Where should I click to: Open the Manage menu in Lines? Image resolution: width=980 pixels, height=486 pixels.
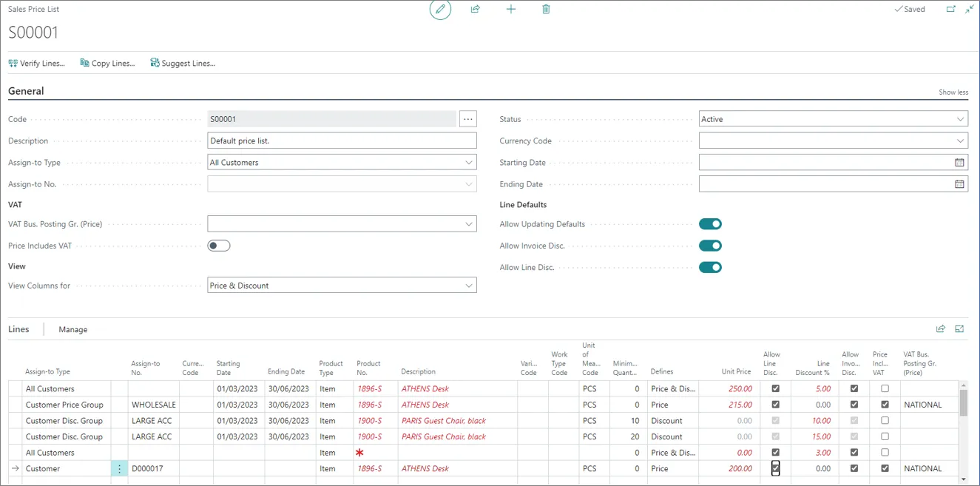(73, 329)
